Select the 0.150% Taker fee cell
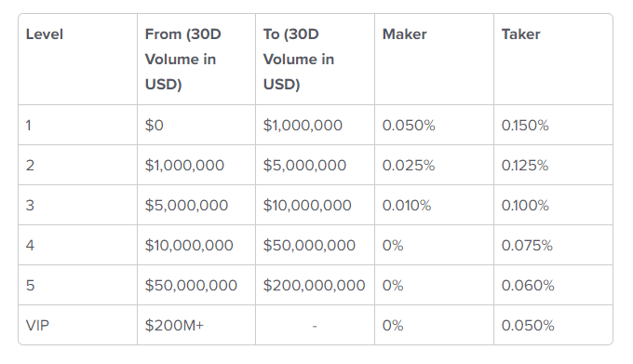 pyautogui.click(x=525, y=126)
